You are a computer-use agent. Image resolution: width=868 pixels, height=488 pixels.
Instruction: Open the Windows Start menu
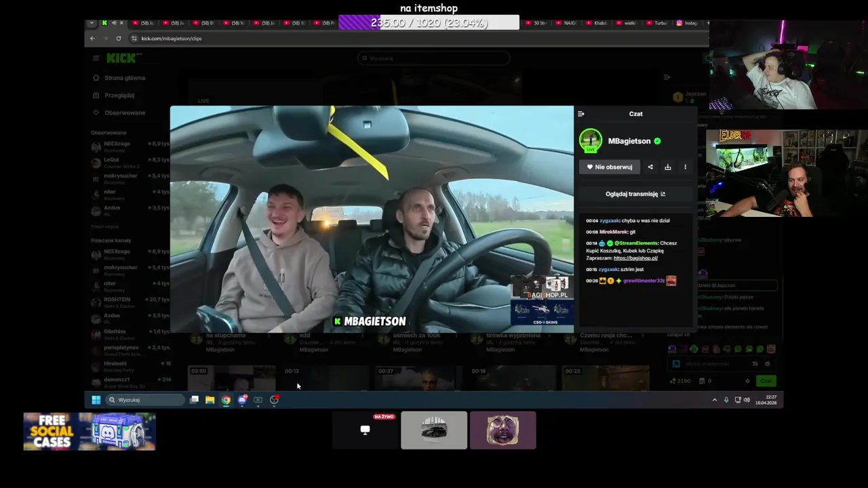pyautogui.click(x=96, y=400)
